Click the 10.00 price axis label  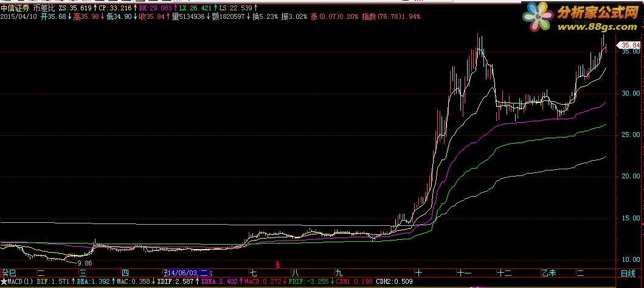[x=631, y=259]
